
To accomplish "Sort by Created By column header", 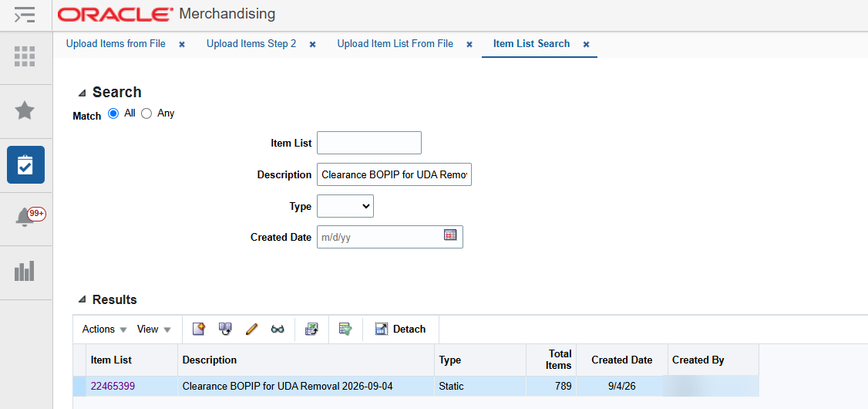I will tap(713, 360).
